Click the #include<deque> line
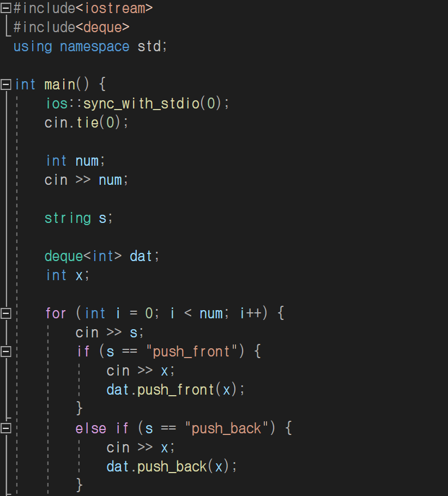This screenshot has height=496, width=448. (x=71, y=27)
